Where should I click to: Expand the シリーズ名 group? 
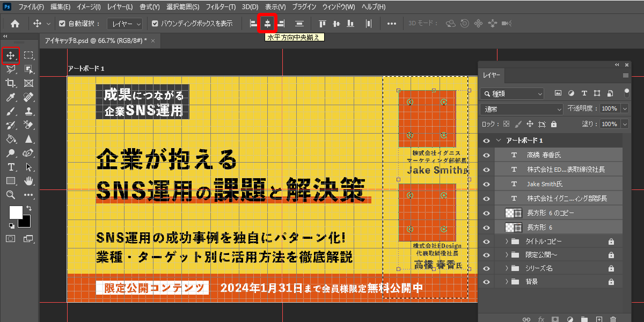(x=506, y=268)
